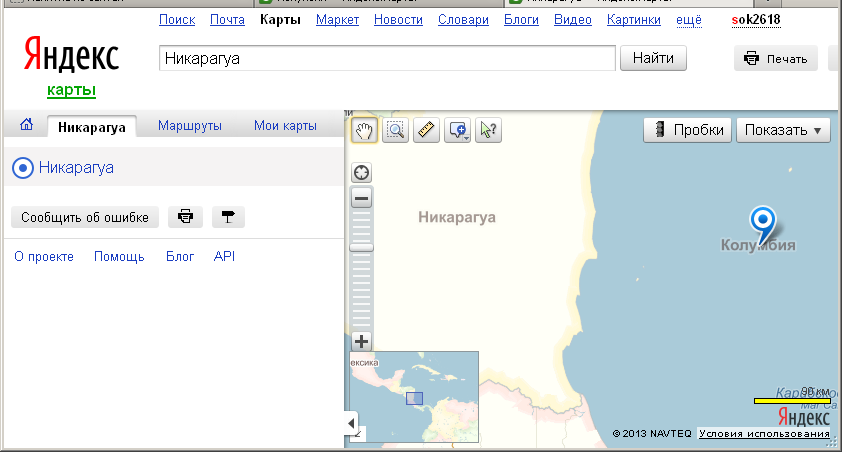Viewport: 842px width, 452px height.
Task: Open the Помощь link
Action: pos(119,257)
